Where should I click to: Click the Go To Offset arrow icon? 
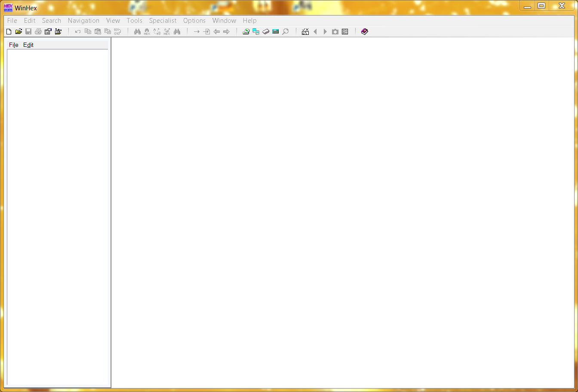click(197, 31)
